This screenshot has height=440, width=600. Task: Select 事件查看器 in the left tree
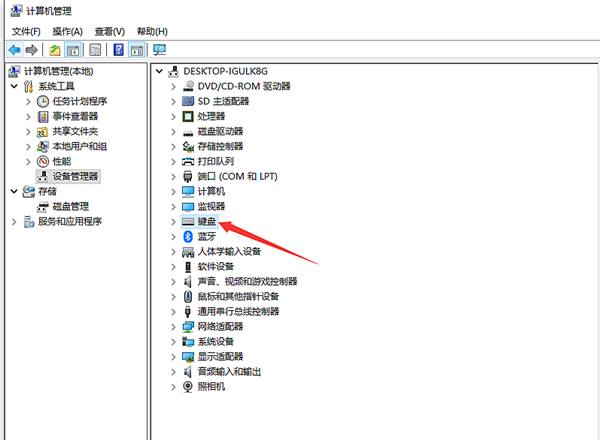[75, 116]
